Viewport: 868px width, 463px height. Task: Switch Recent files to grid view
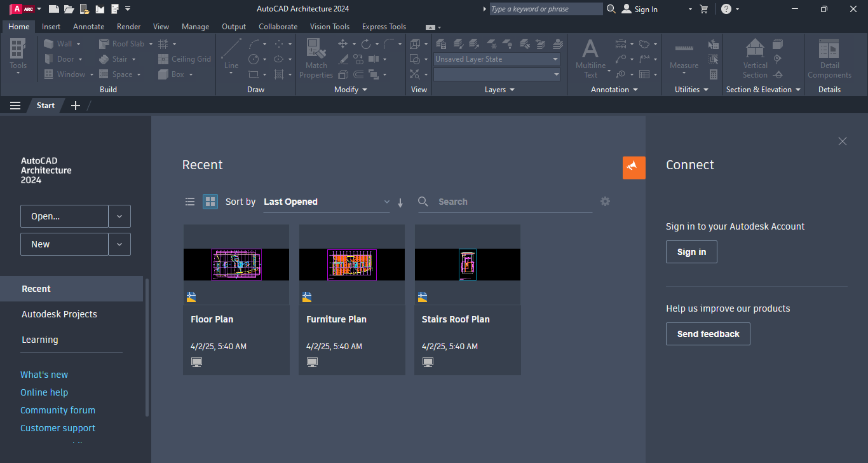tap(210, 202)
